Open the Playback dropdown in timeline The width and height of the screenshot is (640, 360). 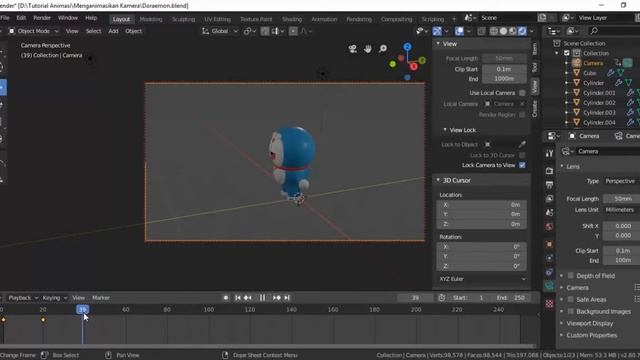pos(23,298)
